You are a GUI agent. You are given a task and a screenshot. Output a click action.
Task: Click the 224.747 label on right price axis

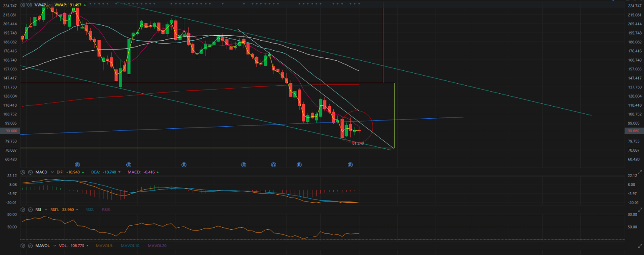(635, 6)
